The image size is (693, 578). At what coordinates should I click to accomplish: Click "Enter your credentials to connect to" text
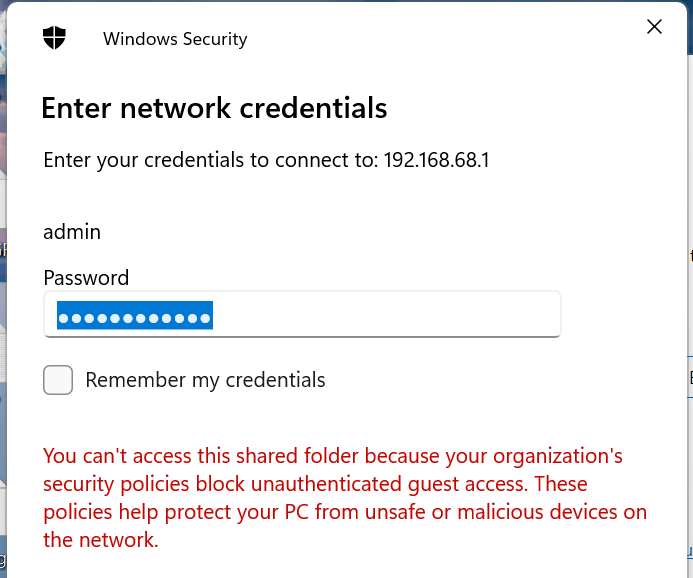coord(210,160)
